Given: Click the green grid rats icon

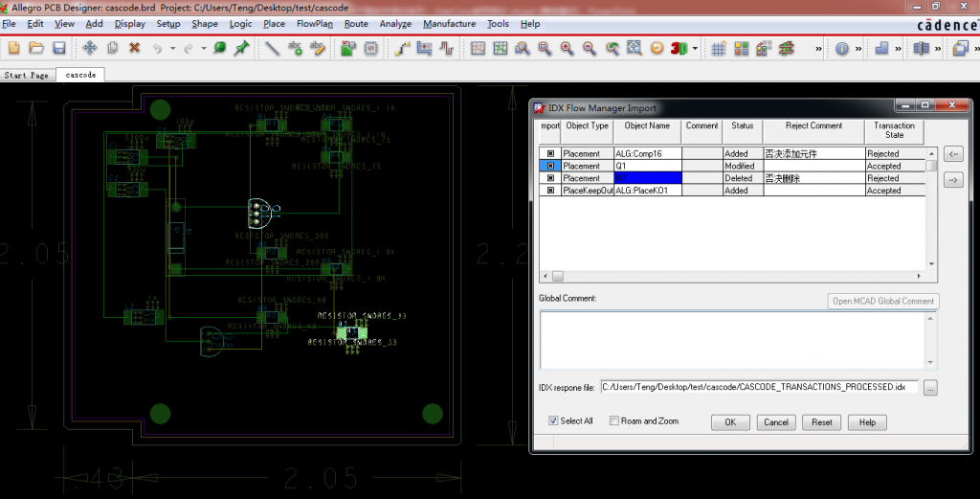Looking at the screenshot, I should 500,48.
